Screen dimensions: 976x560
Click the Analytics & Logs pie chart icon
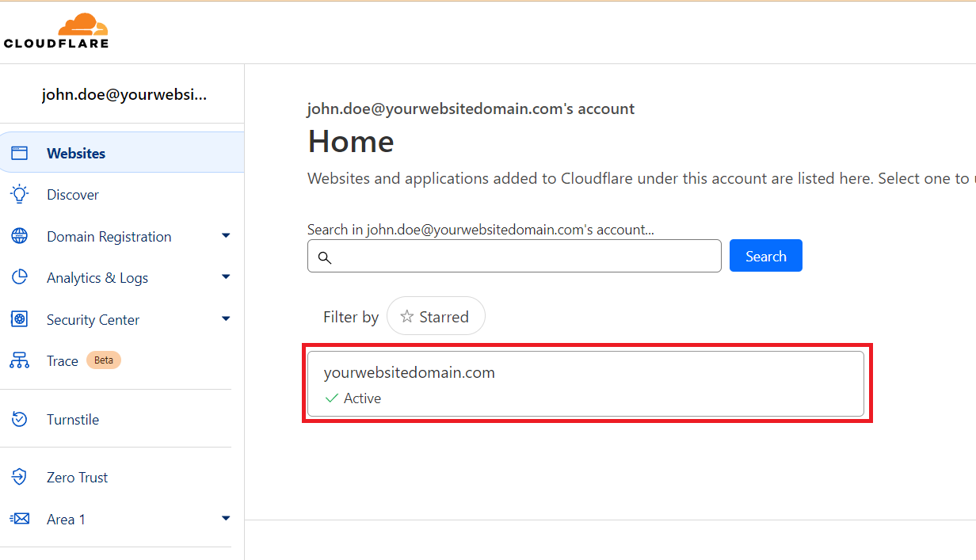pos(19,278)
